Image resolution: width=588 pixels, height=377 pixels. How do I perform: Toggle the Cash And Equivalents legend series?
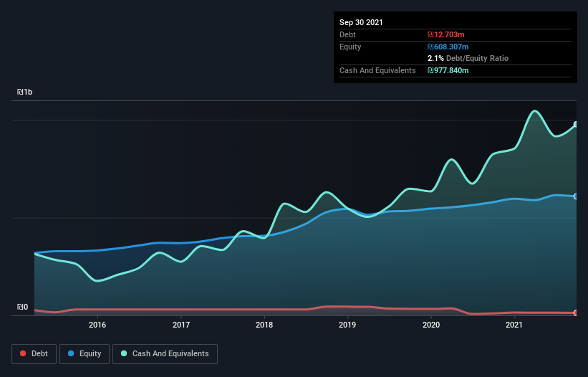[165, 354]
